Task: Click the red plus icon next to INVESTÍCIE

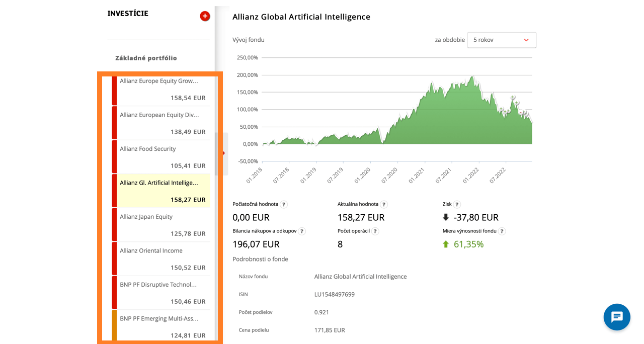Action: (x=205, y=16)
